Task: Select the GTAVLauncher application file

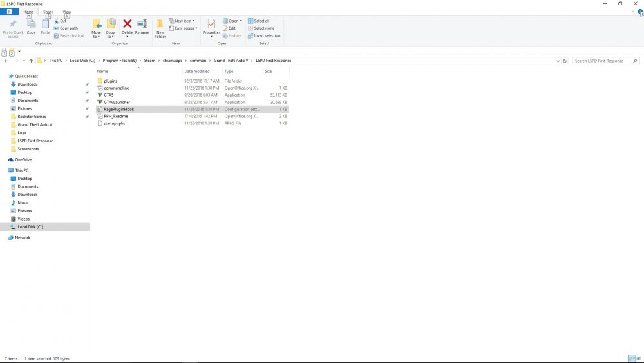Action: tap(117, 102)
